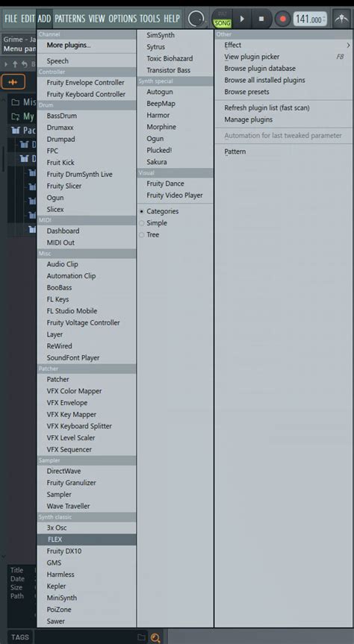
Task: Add the FLEX synth
Action: tap(87, 540)
